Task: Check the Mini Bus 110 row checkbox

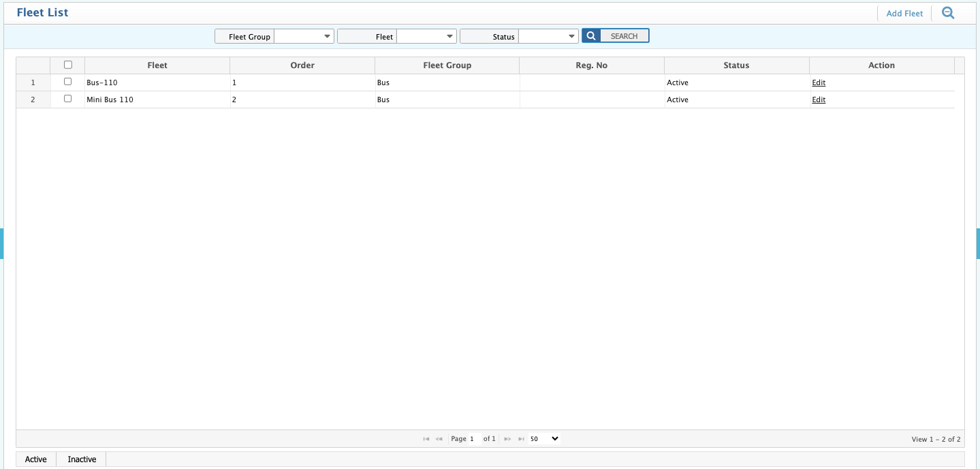Action: [67, 99]
